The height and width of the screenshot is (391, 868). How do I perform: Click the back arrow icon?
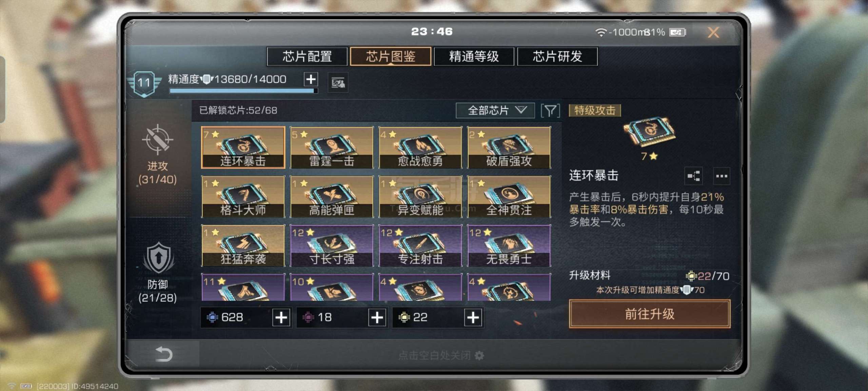pos(164,354)
